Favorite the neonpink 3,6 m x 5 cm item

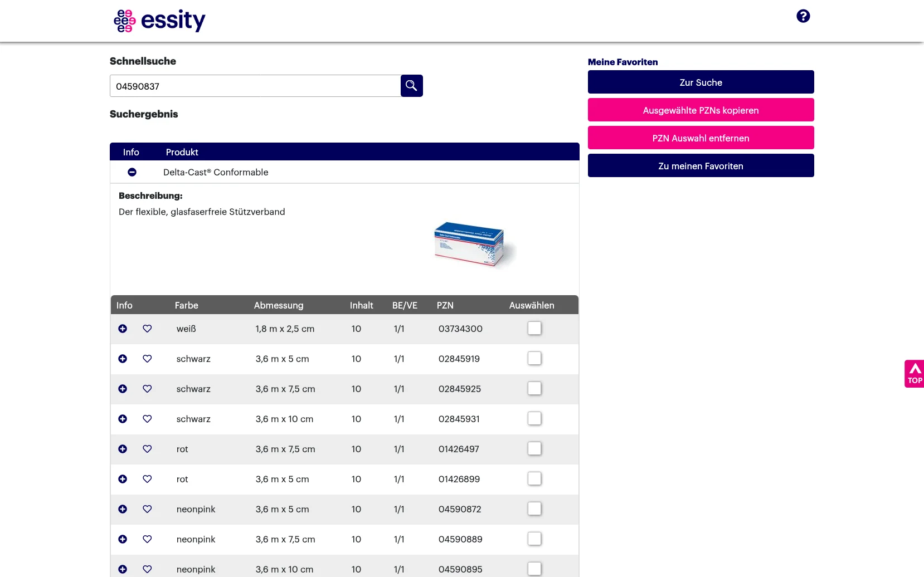[x=147, y=509]
